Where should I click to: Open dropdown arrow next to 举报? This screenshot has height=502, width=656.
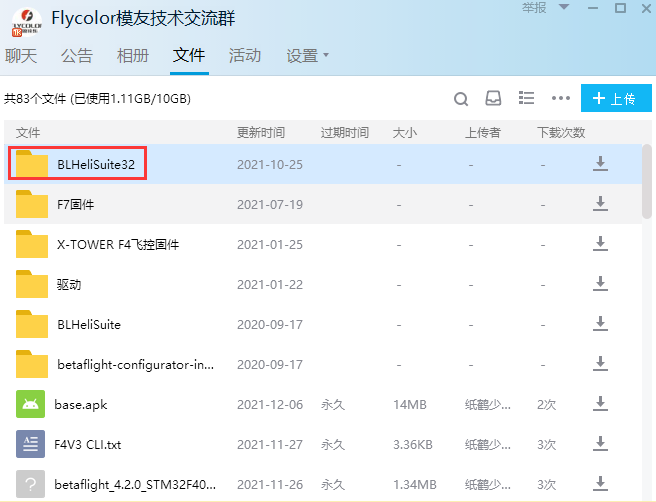point(564,7)
